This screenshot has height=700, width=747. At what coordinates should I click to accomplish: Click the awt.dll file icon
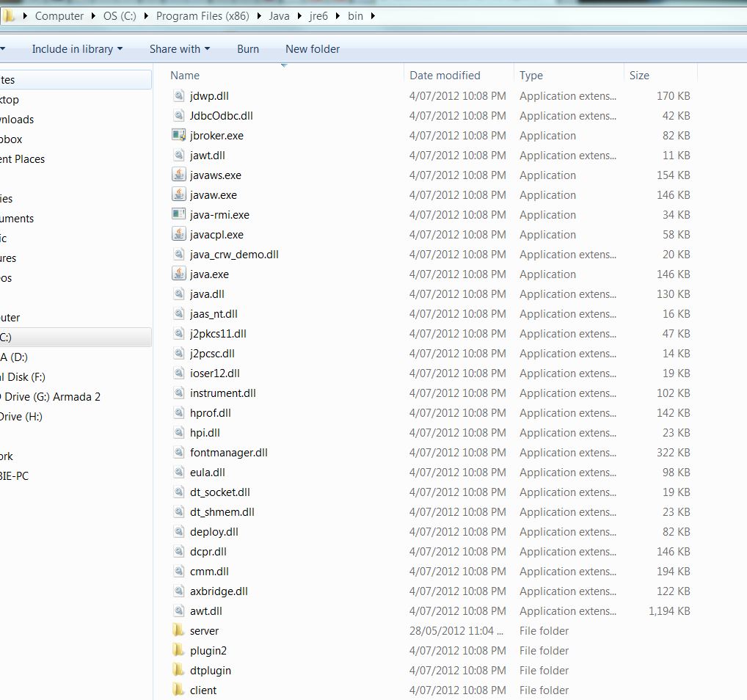pos(178,611)
